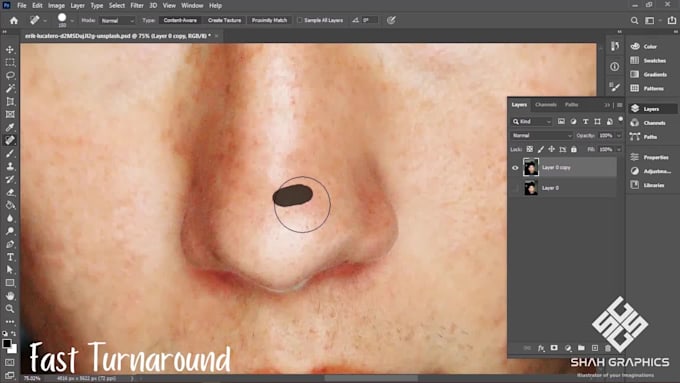The width and height of the screenshot is (680, 383).
Task: Open the Mode dropdown in options bar
Action: [x=117, y=20]
